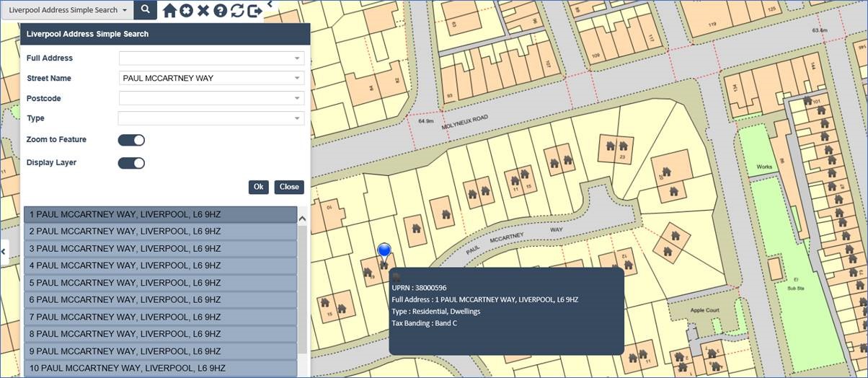This screenshot has height=378, width=868.
Task: Click the UPRN : 38000596 line in popup
Action: [419, 287]
